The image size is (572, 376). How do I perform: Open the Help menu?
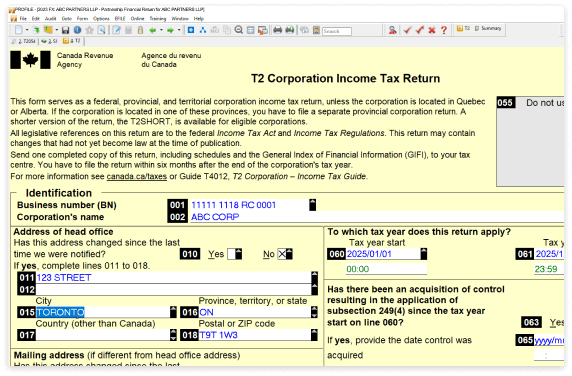pyautogui.click(x=199, y=19)
